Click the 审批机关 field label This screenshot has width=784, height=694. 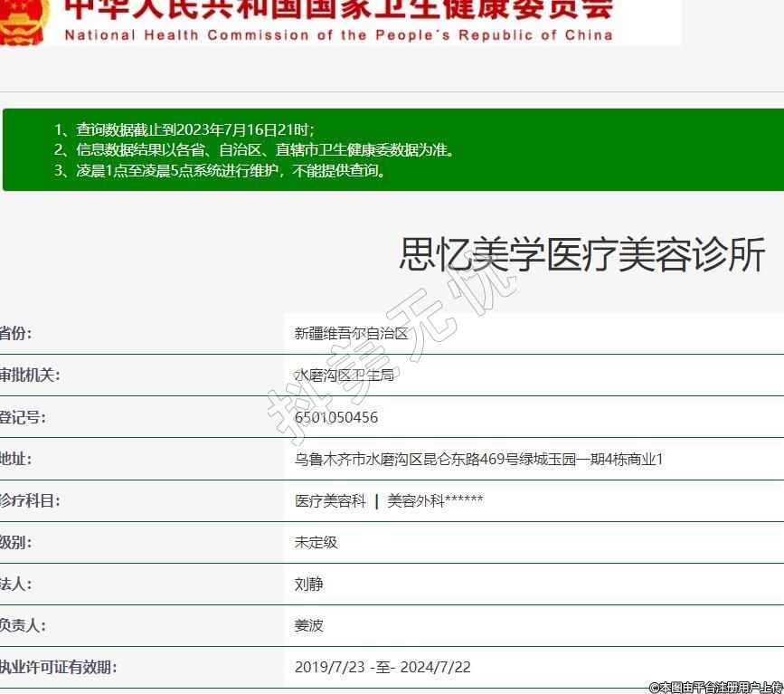tap(30, 375)
